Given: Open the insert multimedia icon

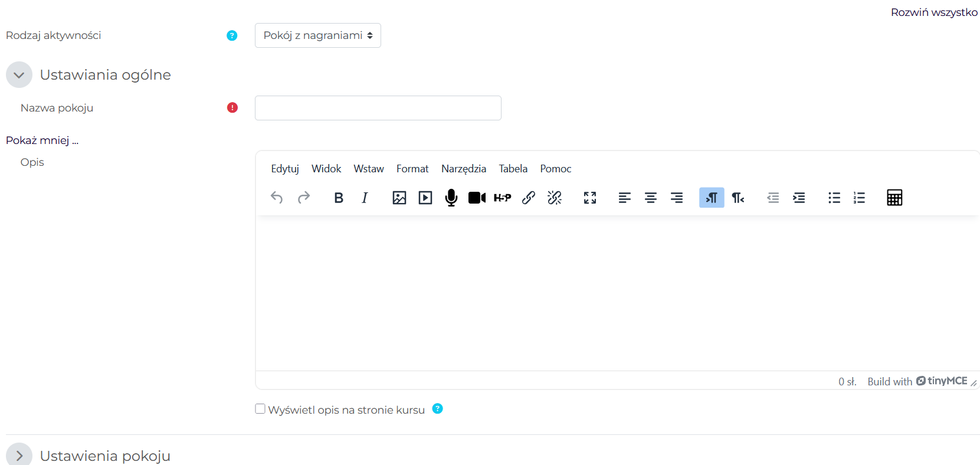Looking at the screenshot, I should tap(425, 198).
